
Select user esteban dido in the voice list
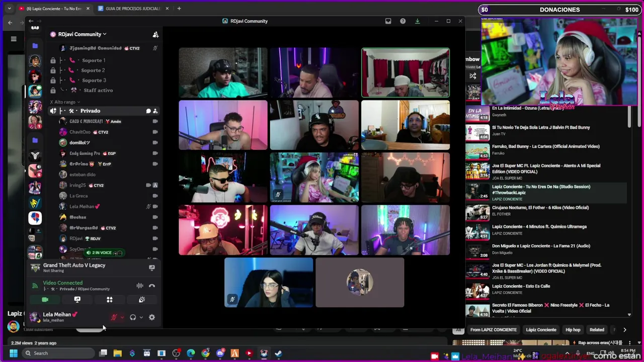coord(82,174)
